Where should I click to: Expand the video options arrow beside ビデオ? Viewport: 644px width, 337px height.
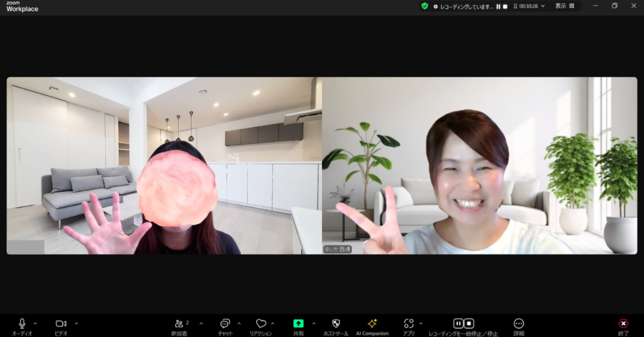coord(77,324)
